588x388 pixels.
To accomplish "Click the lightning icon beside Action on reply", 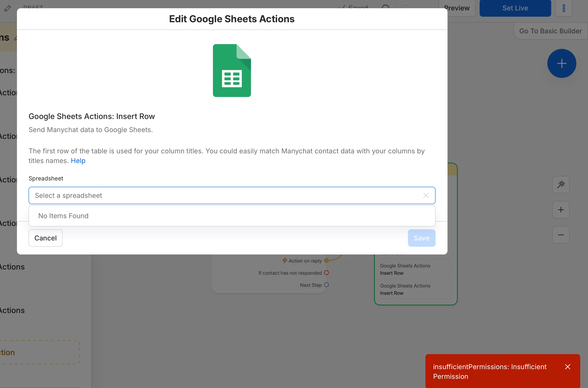I will [285, 261].
